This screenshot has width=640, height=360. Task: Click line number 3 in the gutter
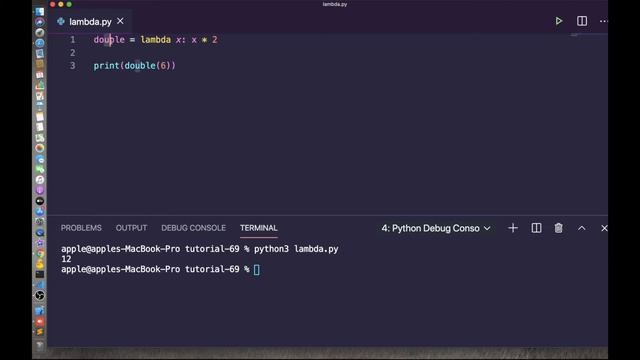pyautogui.click(x=73, y=66)
